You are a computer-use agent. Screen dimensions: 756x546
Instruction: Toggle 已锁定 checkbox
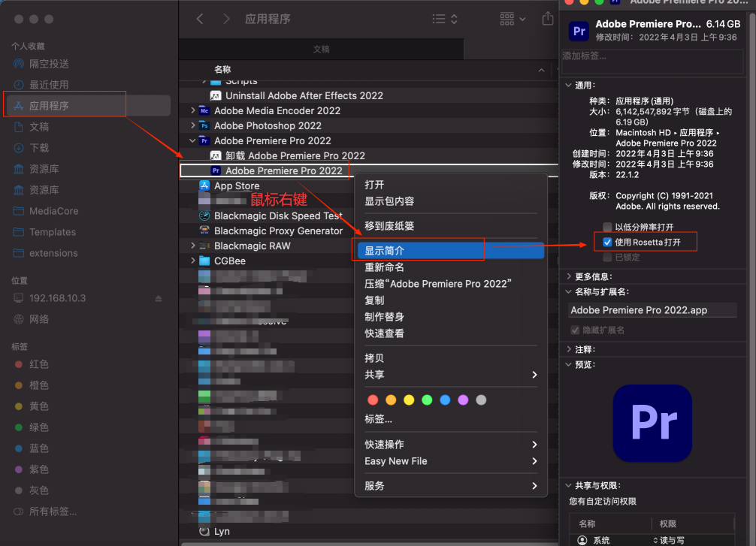pos(607,257)
